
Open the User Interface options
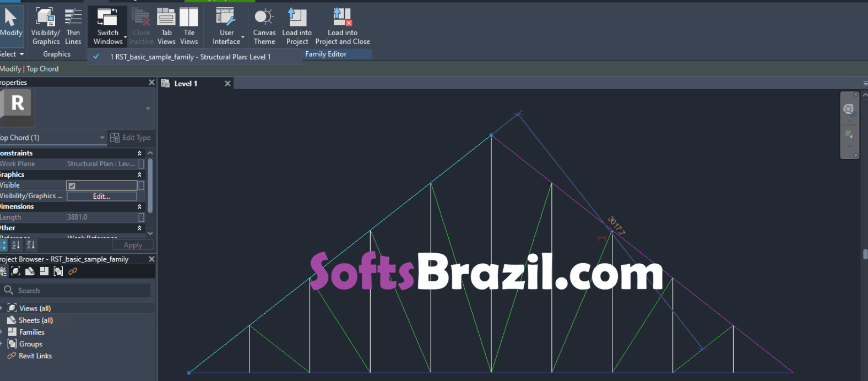(x=226, y=26)
